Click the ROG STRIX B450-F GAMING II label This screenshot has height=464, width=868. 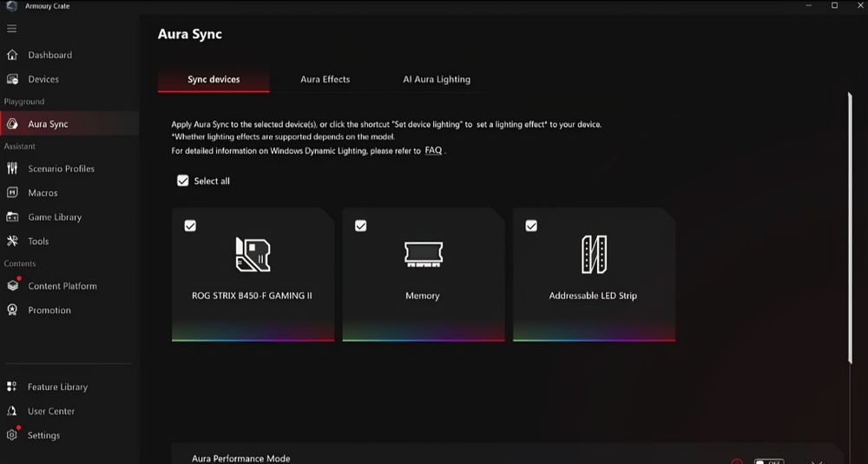click(x=252, y=295)
